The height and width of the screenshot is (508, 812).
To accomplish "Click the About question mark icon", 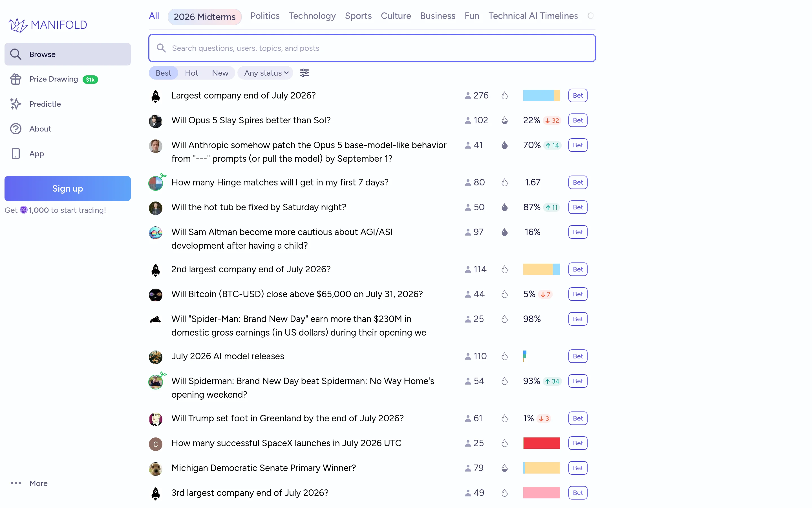I will [x=16, y=129].
